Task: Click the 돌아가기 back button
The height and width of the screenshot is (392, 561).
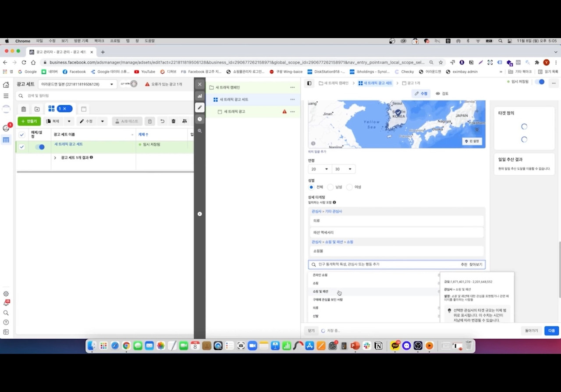Action: coord(531,331)
